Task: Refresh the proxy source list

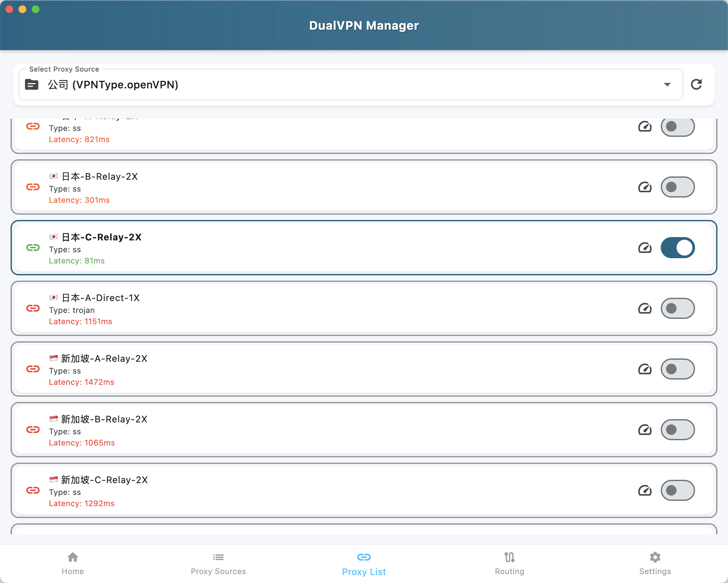Action: [x=696, y=84]
